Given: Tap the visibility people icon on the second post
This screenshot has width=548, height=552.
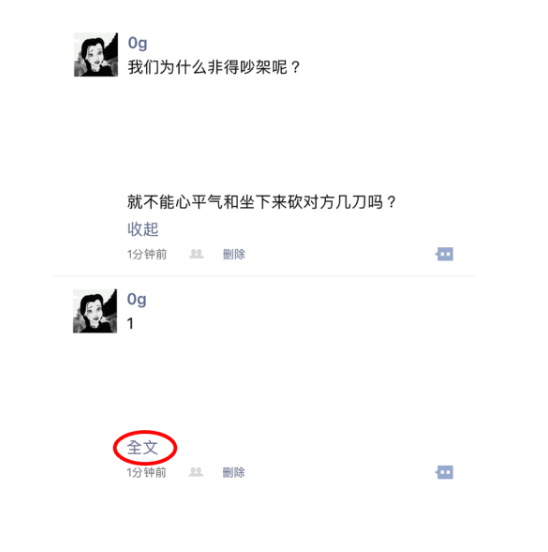Looking at the screenshot, I should (196, 472).
